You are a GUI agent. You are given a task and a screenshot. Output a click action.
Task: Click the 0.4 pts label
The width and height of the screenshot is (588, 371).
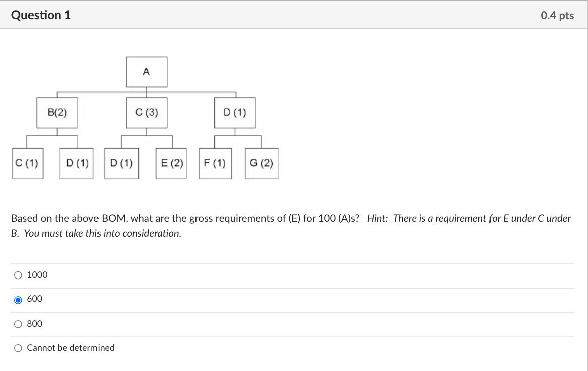pyautogui.click(x=557, y=15)
